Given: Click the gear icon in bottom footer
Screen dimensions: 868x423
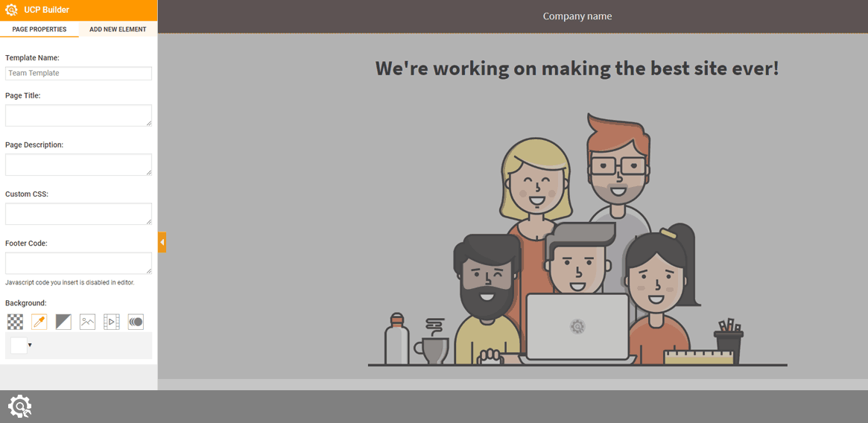Looking at the screenshot, I should pyautogui.click(x=19, y=407).
